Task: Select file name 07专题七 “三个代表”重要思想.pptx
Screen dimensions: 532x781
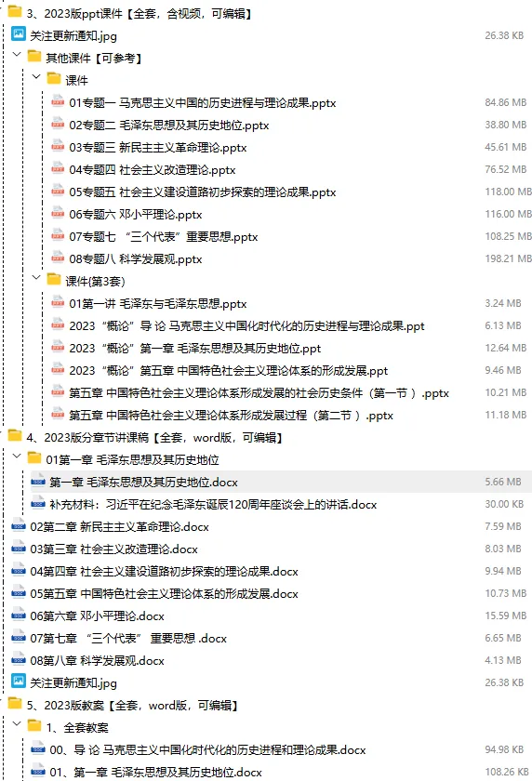Action: click(x=164, y=236)
